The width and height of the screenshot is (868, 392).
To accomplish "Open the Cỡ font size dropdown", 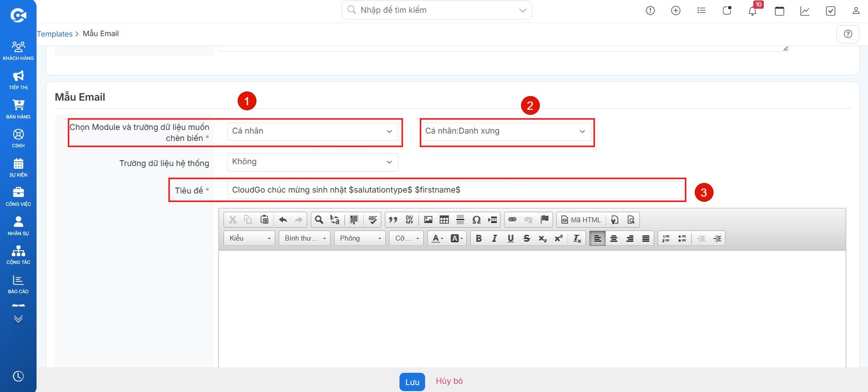I will 406,238.
